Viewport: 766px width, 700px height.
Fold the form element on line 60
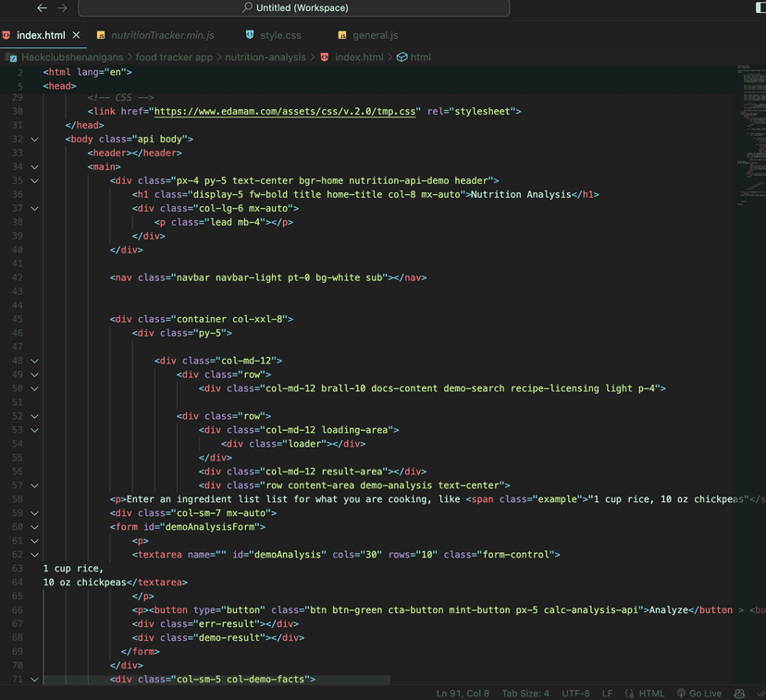[34, 527]
